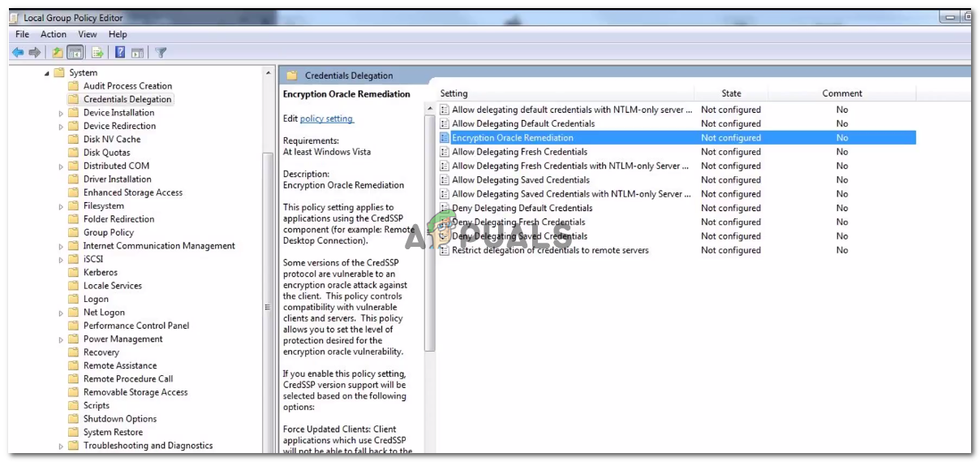Image resolution: width=980 pixels, height=462 pixels.
Task: Click the folder icon beside Scripts
Action: pos(73,405)
